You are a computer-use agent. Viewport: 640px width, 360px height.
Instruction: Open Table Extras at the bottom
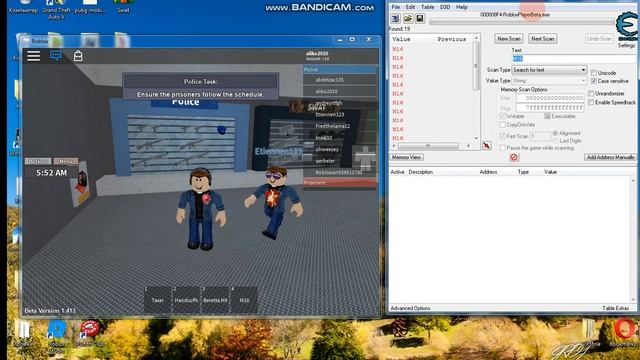click(x=616, y=308)
